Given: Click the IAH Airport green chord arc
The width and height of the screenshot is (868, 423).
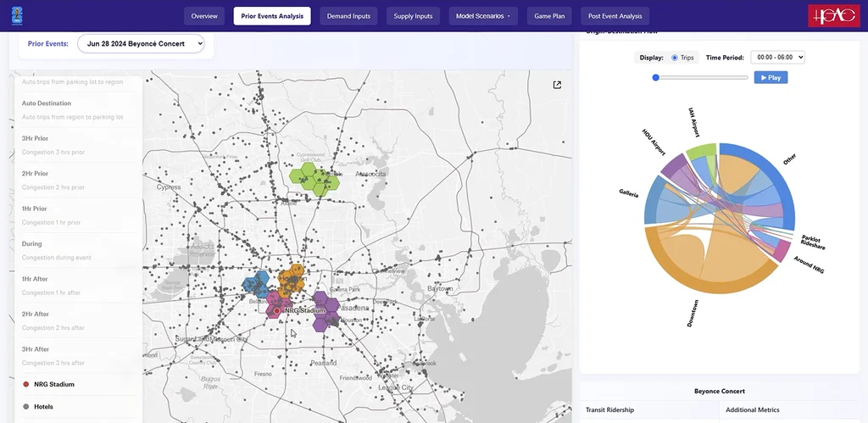Looking at the screenshot, I should coord(701,149).
